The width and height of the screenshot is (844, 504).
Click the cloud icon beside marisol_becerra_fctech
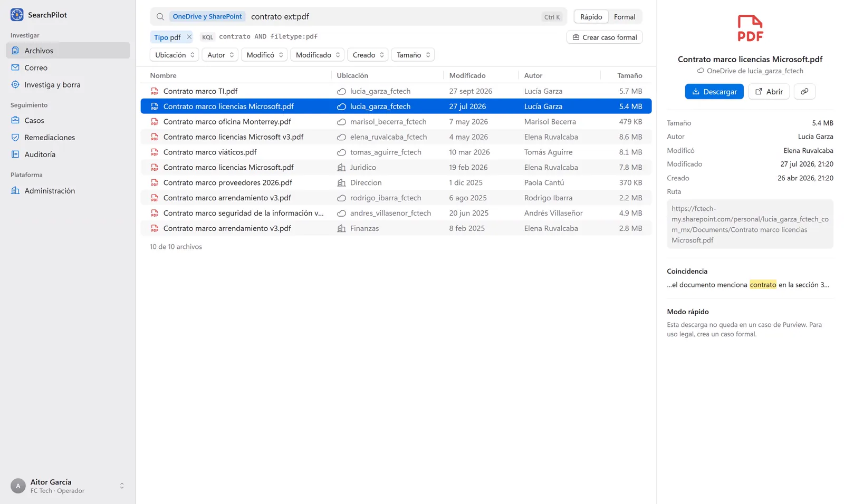(341, 122)
